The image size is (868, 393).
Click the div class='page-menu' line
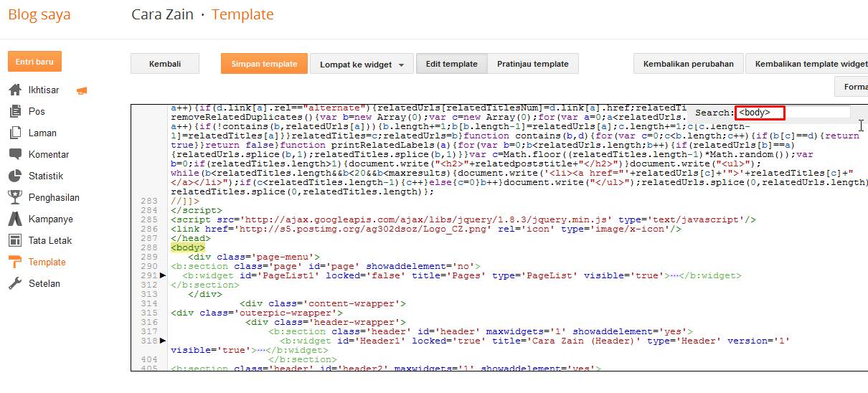click(x=254, y=257)
